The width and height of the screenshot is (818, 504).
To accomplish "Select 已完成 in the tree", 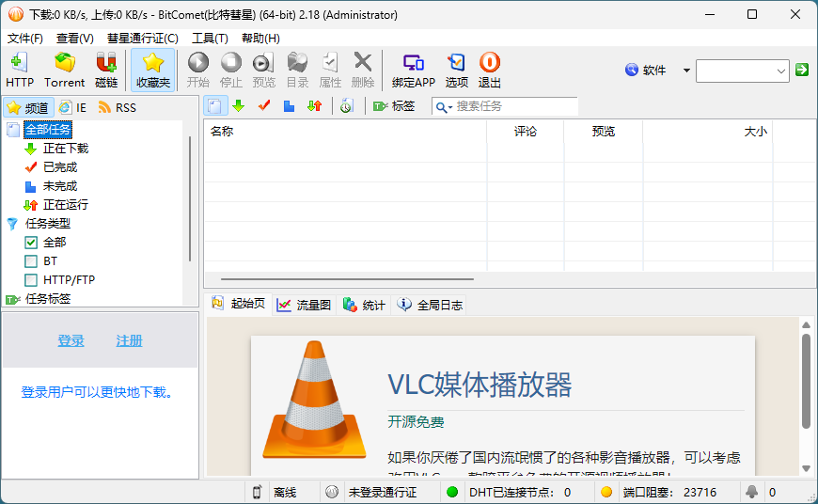I will [60, 167].
